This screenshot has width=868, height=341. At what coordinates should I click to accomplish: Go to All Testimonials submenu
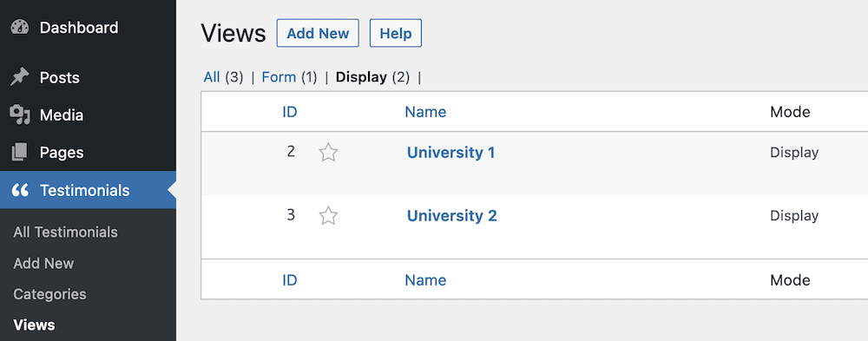point(65,232)
